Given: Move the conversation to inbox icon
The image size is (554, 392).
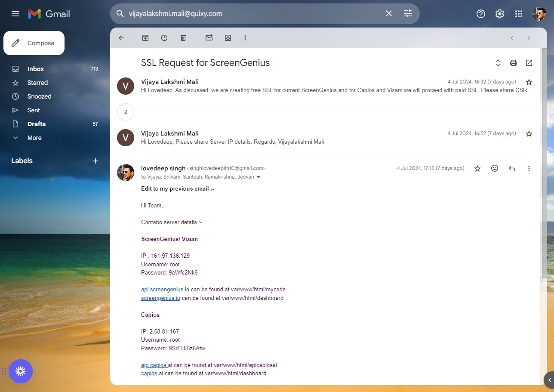Looking at the screenshot, I should 228,38.
